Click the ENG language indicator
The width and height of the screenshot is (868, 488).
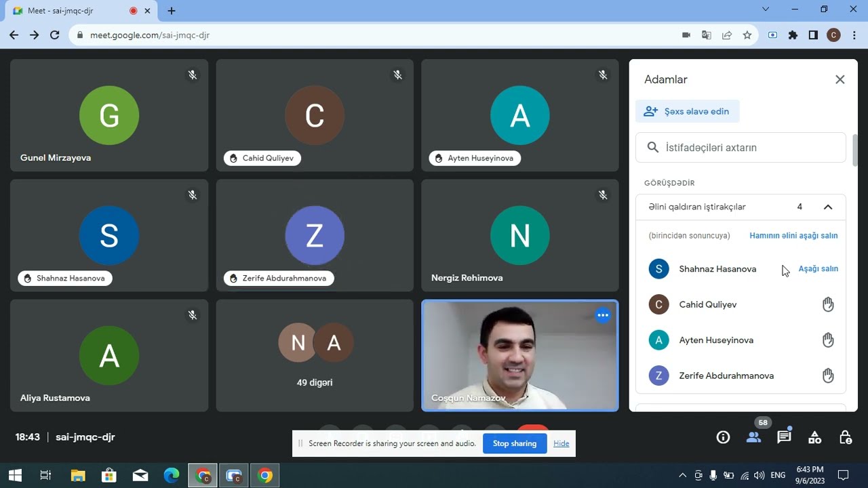pos(778,475)
